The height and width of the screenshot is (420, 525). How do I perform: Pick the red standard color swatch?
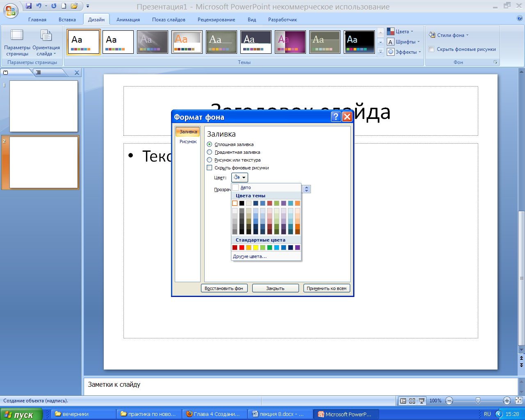coord(242,247)
